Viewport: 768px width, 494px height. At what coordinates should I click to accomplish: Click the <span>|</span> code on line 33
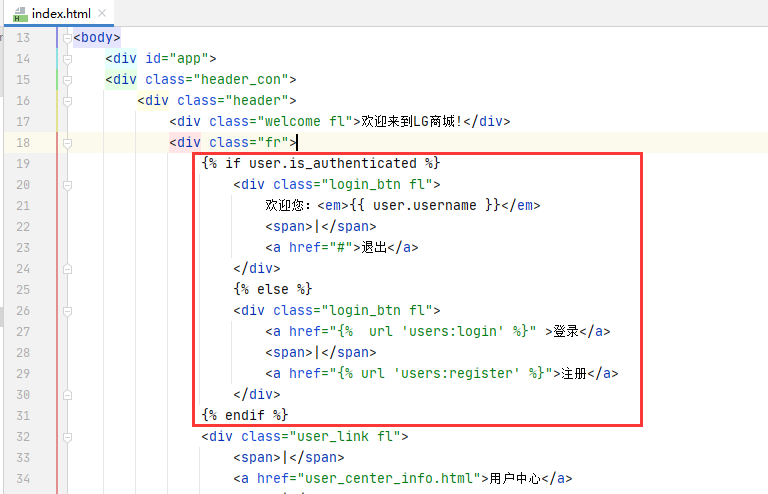click(288, 457)
